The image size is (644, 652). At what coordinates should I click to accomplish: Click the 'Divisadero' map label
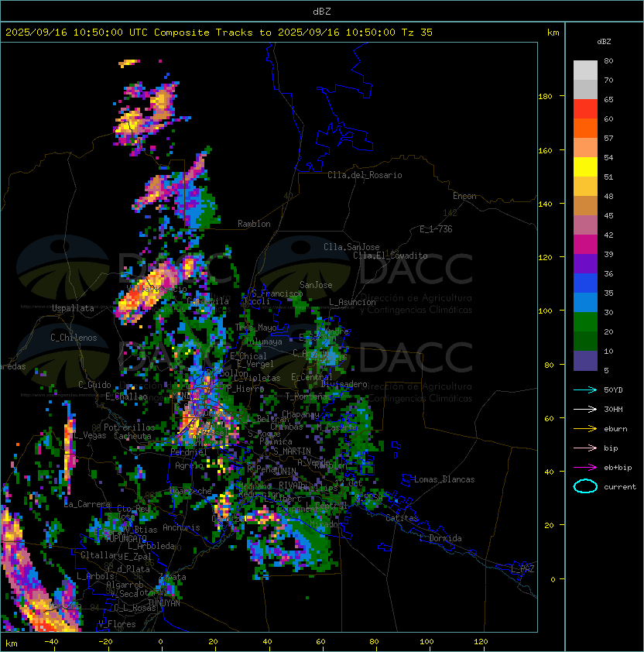[x=344, y=384]
